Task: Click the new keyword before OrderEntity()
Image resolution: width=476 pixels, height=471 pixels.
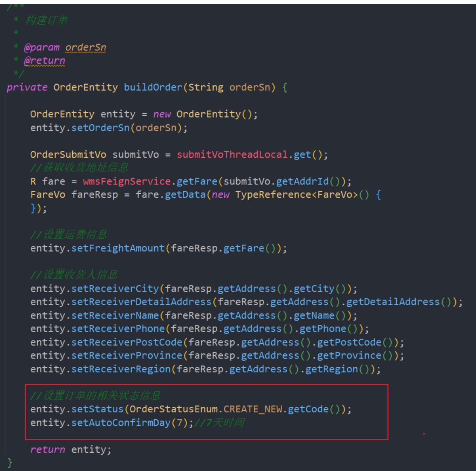Action: point(162,114)
